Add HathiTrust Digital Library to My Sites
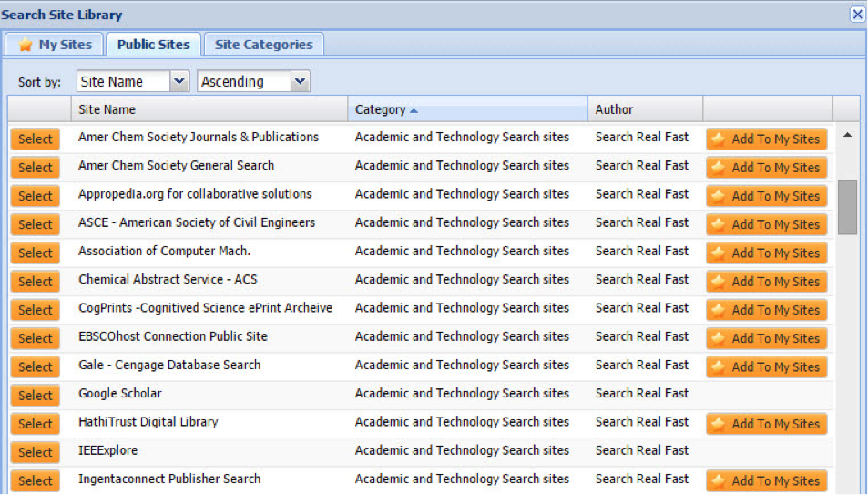This screenshot has width=868, height=495. click(x=767, y=424)
